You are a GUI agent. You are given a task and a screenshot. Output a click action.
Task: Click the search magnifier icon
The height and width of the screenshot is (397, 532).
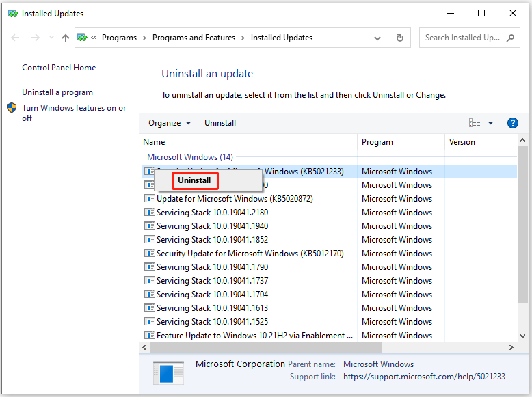point(510,38)
